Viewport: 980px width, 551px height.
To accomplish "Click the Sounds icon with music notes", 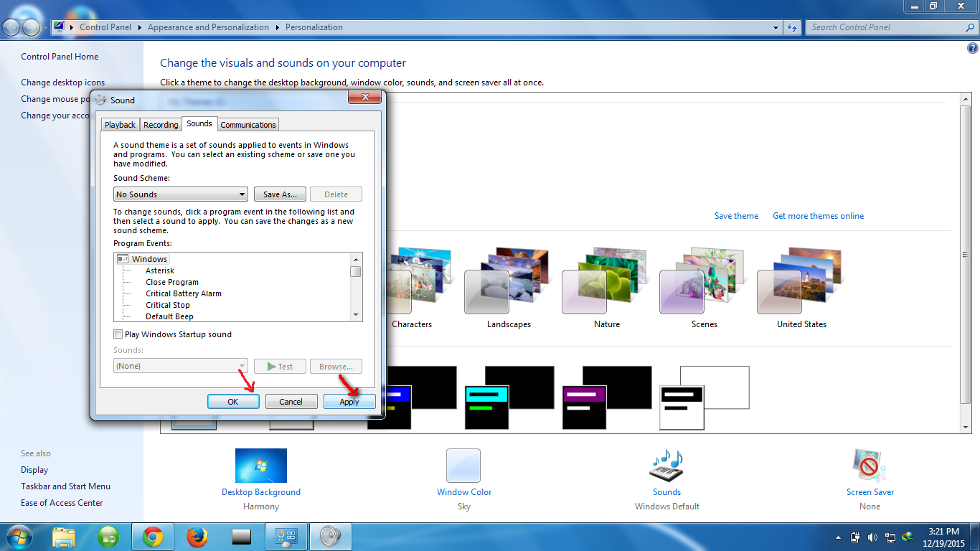I will [666, 466].
